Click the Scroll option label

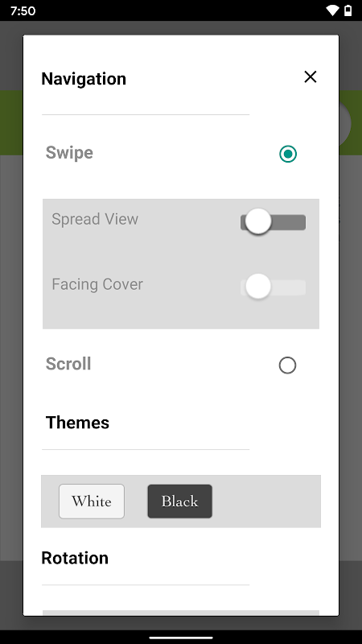click(x=68, y=364)
